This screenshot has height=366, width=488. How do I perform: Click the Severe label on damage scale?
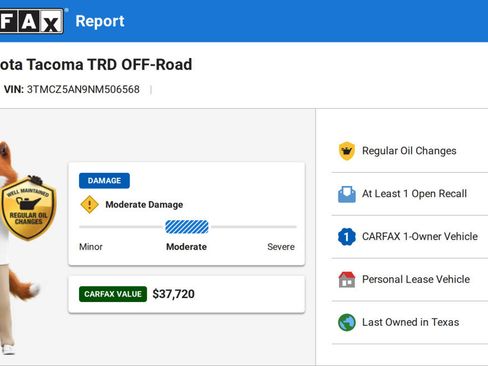point(281,247)
